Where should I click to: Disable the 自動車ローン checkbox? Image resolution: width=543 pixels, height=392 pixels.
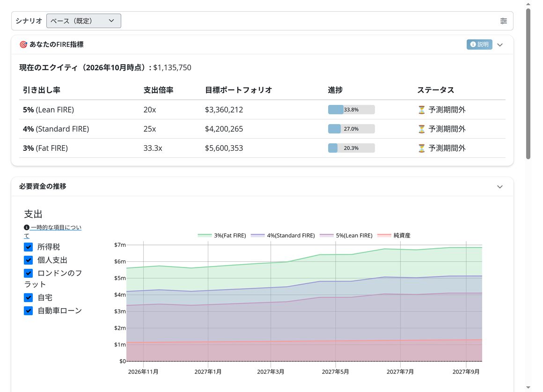coord(29,311)
